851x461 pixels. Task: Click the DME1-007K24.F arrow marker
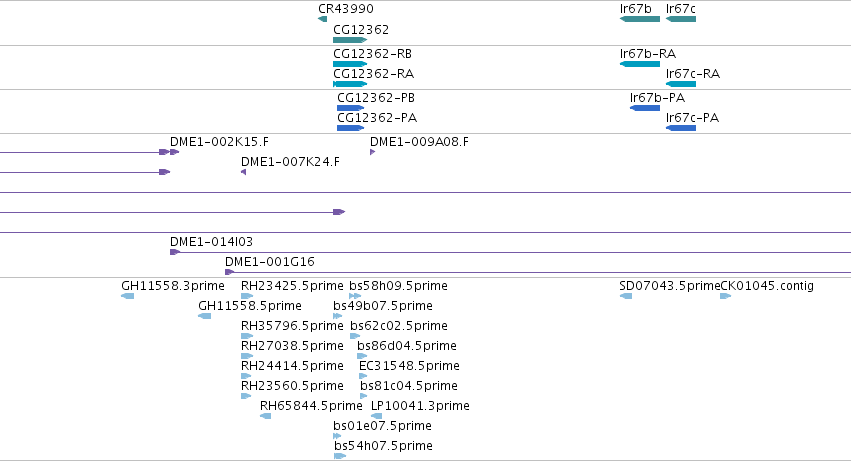point(244,172)
